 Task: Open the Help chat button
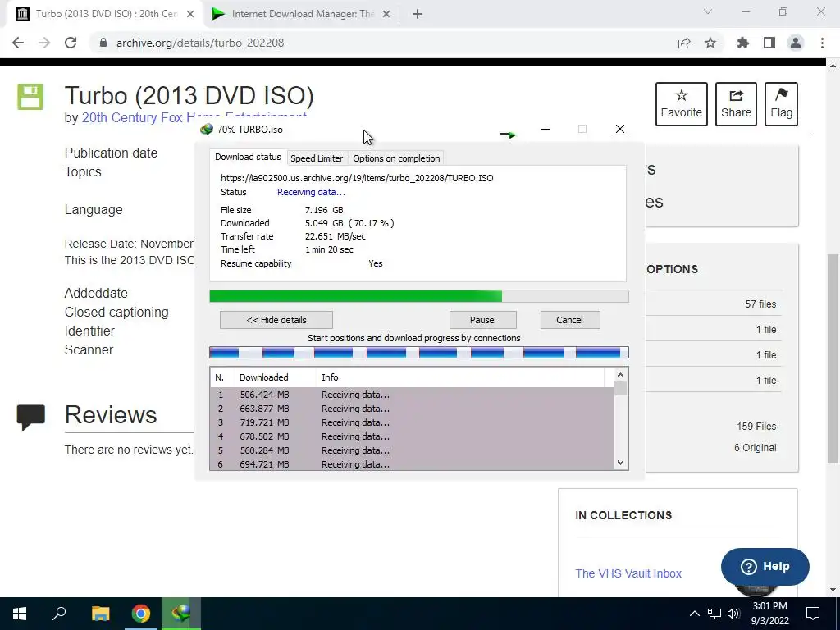(x=765, y=566)
